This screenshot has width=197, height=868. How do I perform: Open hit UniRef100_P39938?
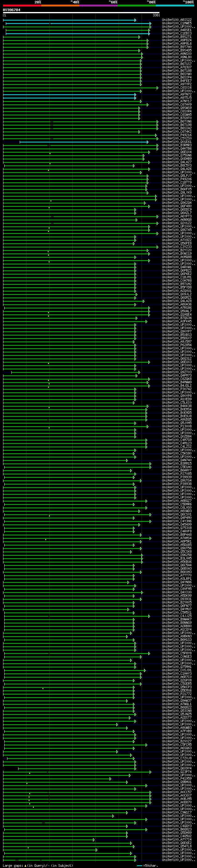point(177,484)
